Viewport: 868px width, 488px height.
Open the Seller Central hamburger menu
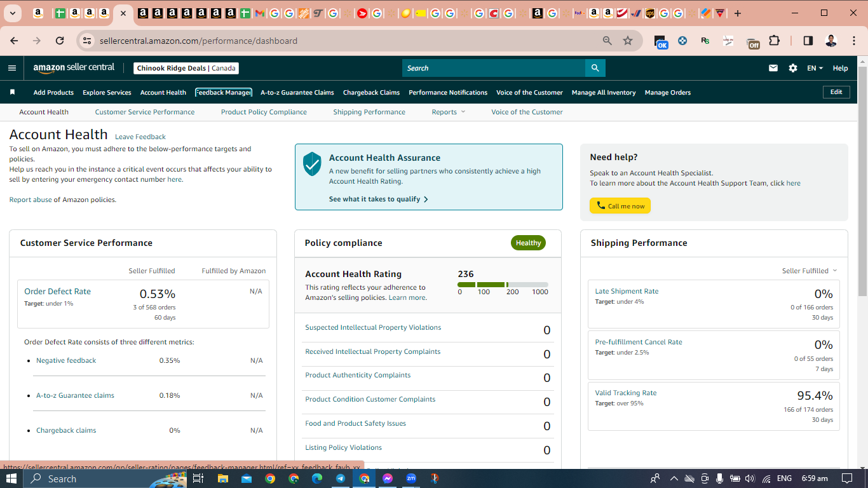point(12,68)
